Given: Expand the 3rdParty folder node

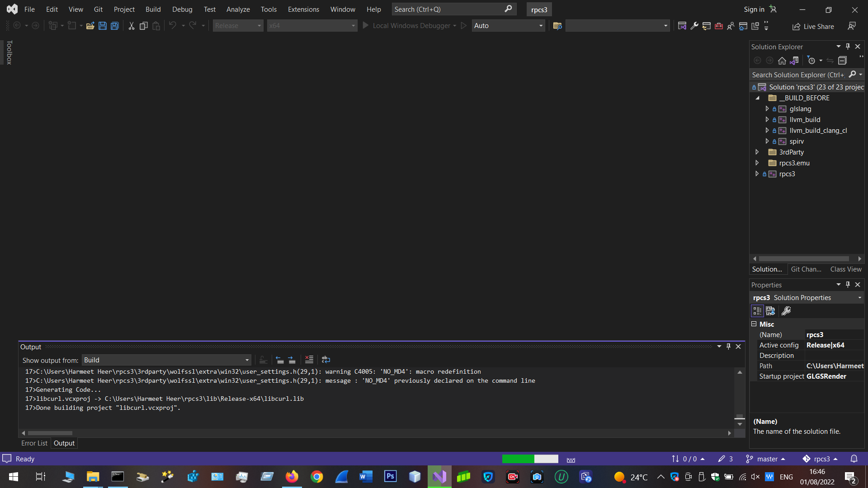Looking at the screenshot, I should (757, 152).
